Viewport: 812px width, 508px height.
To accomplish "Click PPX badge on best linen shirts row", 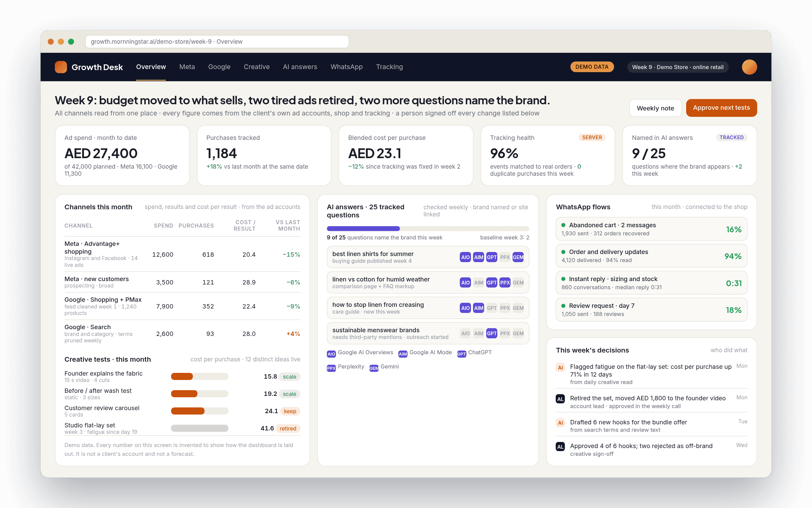I will 505,257.
